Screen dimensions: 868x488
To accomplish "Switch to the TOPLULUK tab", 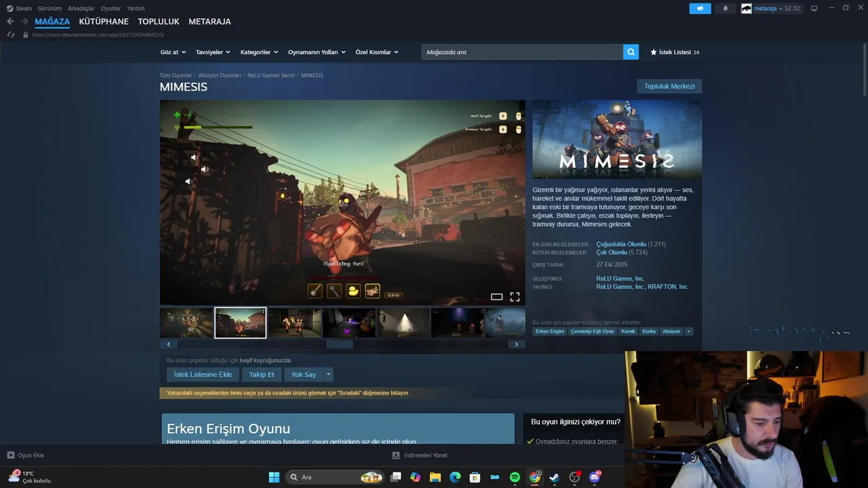I will pyautogui.click(x=159, y=22).
